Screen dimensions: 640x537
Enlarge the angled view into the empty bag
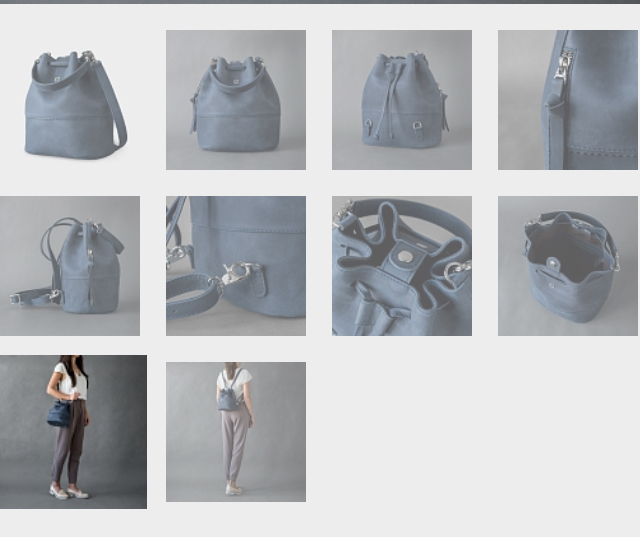[x=567, y=266]
